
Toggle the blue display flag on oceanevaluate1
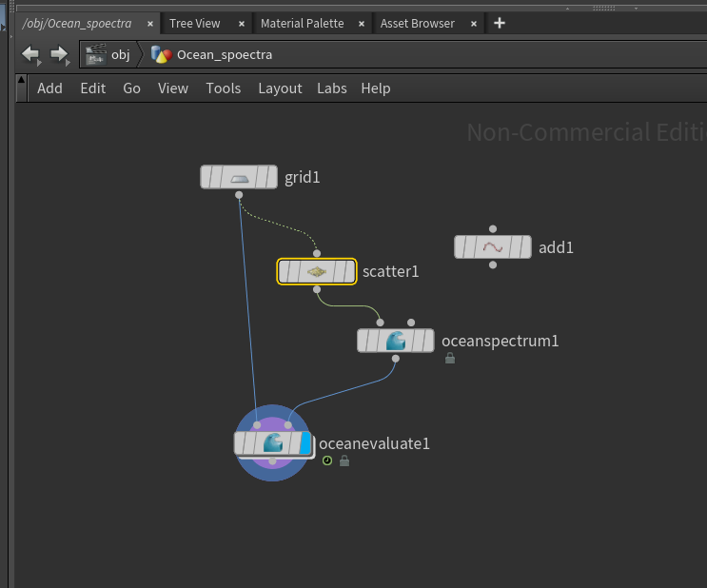[x=305, y=443]
